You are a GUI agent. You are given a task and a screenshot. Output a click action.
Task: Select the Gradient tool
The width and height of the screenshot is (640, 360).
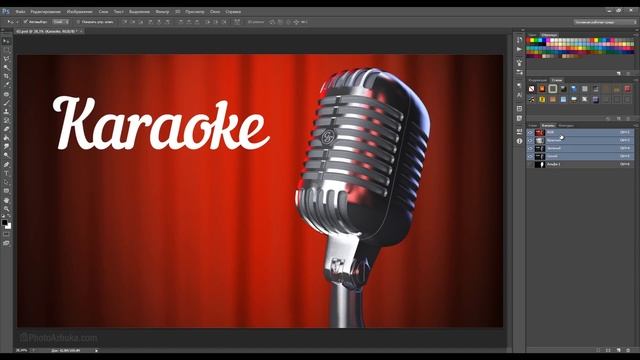click(6, 138)
